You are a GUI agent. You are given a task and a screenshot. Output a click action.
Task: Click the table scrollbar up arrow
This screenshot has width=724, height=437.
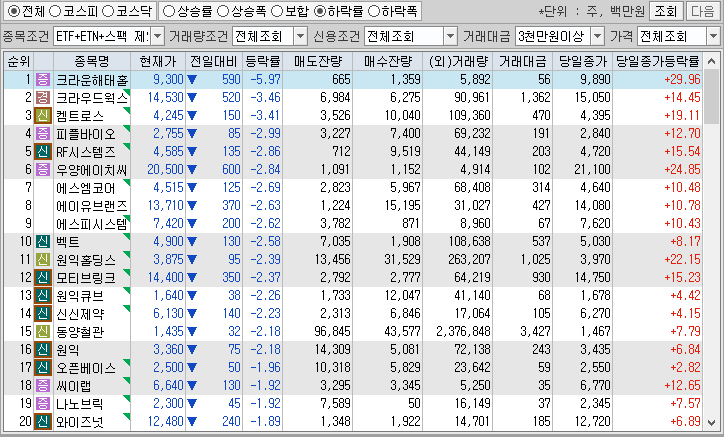712,61
